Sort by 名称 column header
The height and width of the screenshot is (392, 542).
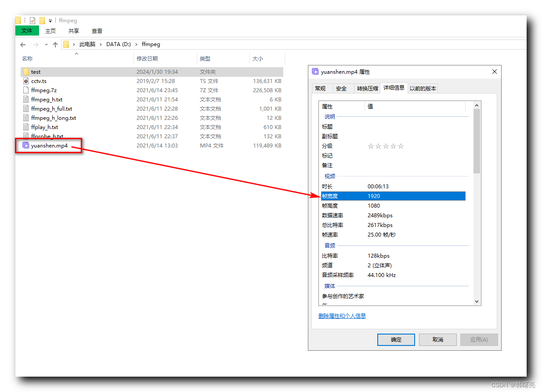coord(77,58)
